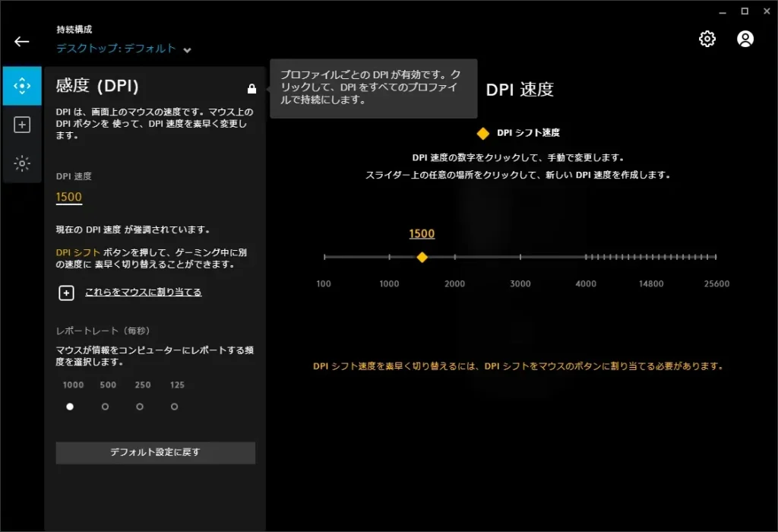Click the slider tick at 3000
The width and height of the screenshot is (778, 532).
coord(520,257)
